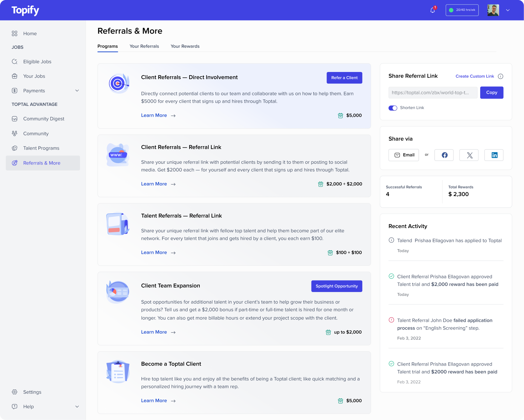
Task: Click Learn More under Talent Referrals
Action: point(158,253)
